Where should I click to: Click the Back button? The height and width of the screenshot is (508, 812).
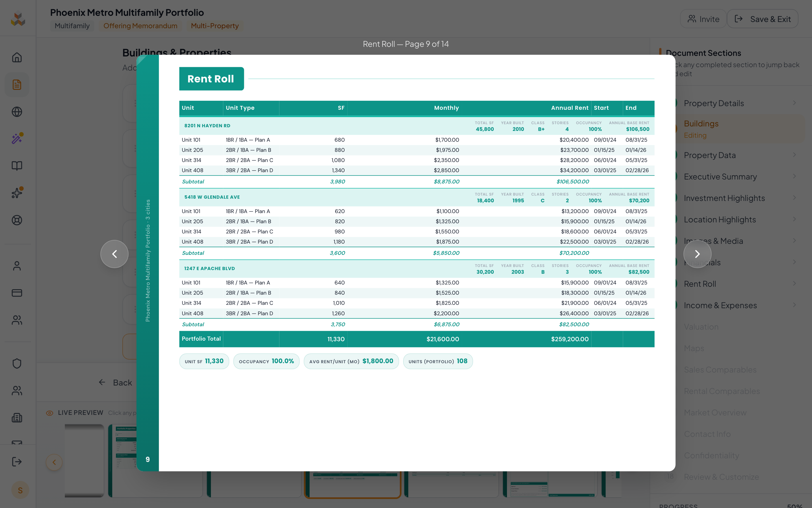[x=116, y=382]
